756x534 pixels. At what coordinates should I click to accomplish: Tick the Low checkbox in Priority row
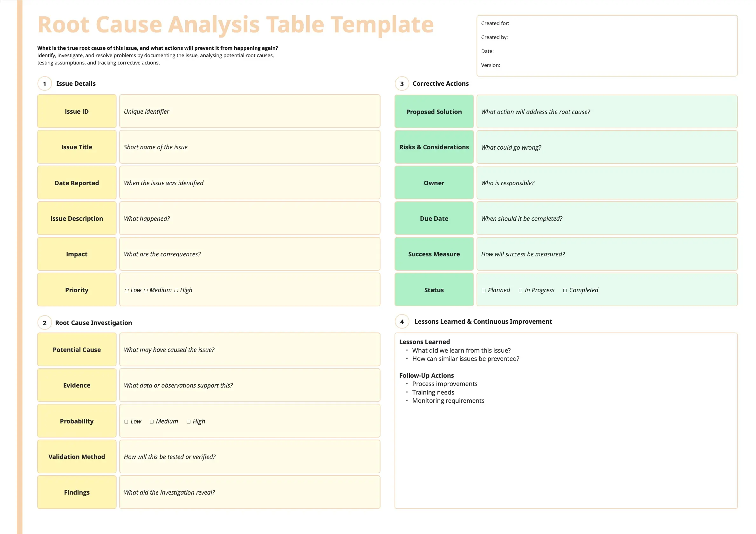[x=127, y=291]
